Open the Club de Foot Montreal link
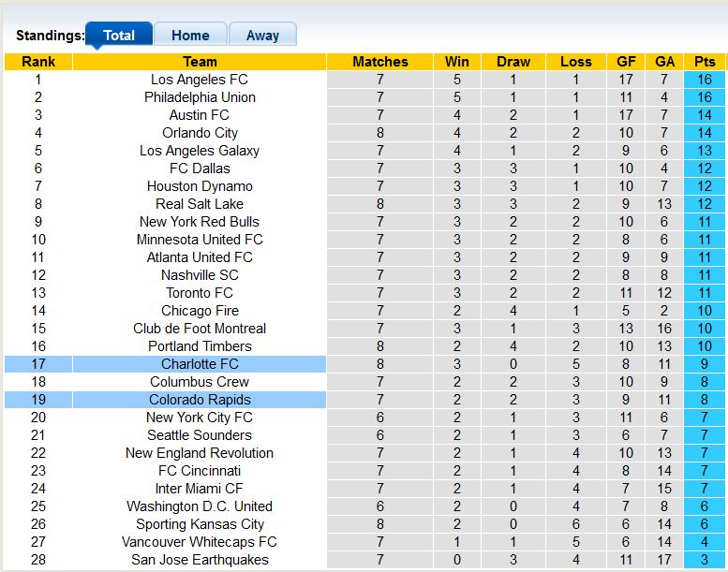Viewport: 728px width, 572px height. pyautogui.click(x=200, y=329)
